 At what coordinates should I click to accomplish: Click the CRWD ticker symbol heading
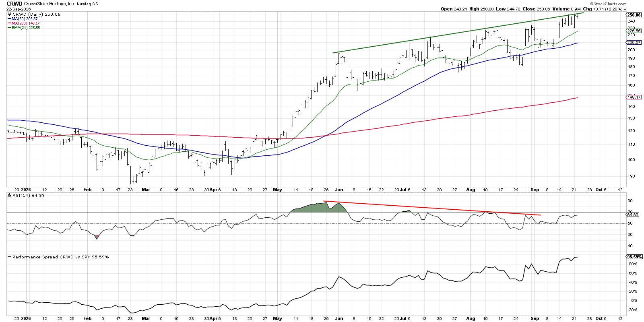pos(14,4)
